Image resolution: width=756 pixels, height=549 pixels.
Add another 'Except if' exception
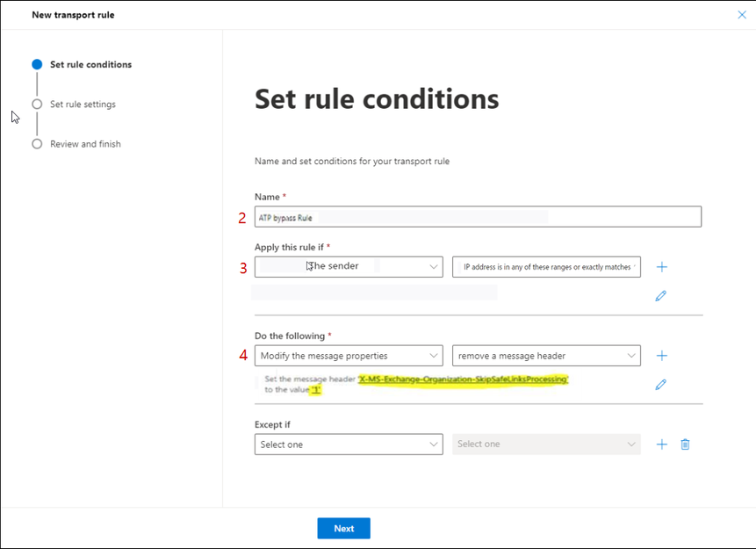(x=662, y=444)
